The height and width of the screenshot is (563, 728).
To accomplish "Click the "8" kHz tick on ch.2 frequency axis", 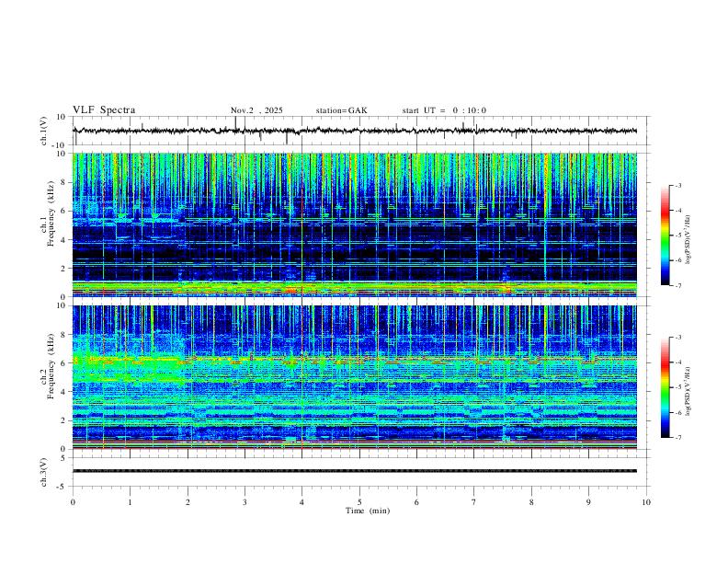I will click(63, 335).
